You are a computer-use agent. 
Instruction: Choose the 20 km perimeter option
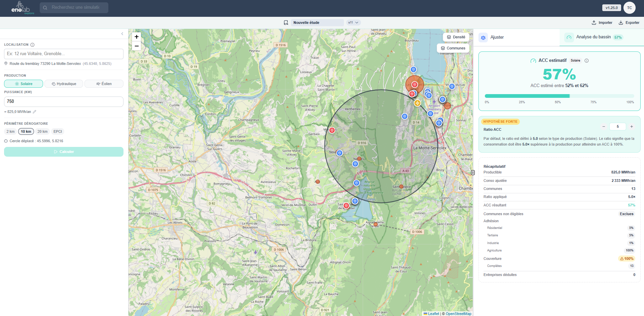pyautogui.click(x=42, y=131)
